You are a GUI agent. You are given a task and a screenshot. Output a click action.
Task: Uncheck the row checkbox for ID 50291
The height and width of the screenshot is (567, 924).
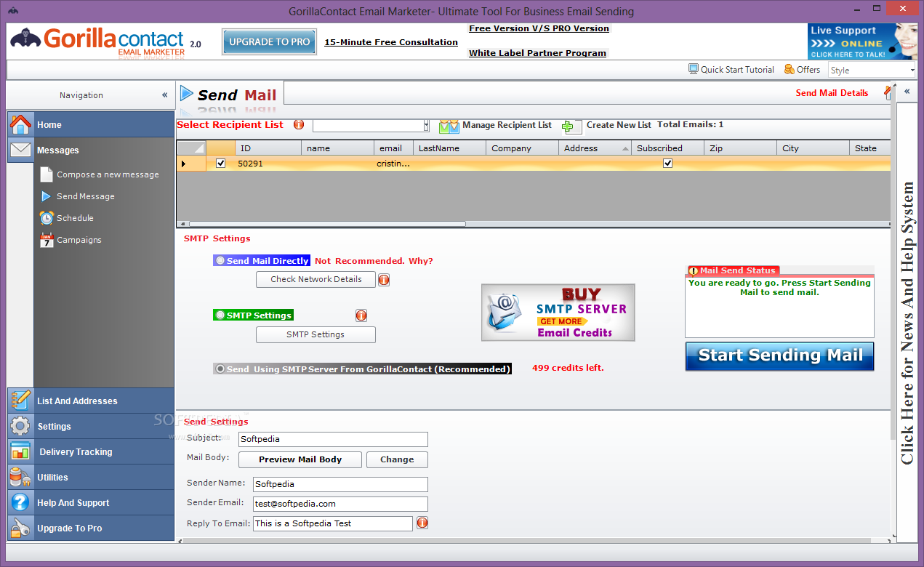pyautogui.click(x=221, y=164)
